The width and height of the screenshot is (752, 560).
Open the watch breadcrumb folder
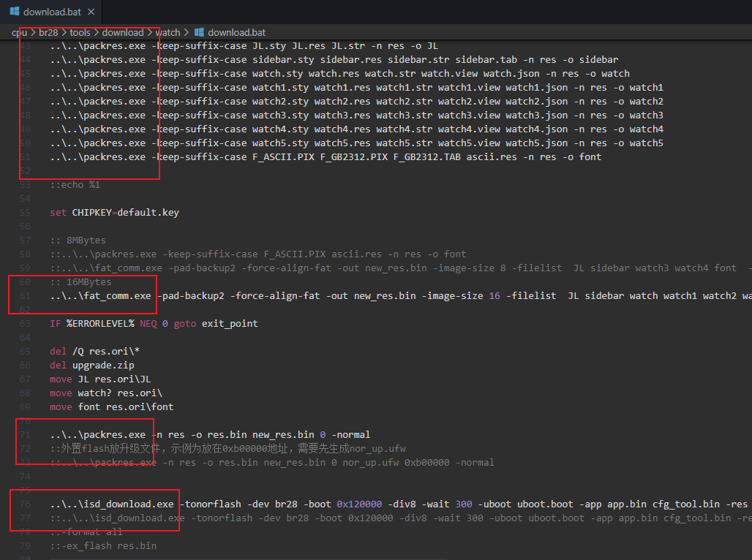[x=168, y=33]
